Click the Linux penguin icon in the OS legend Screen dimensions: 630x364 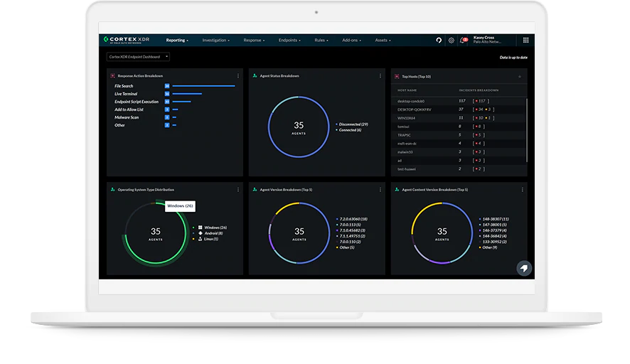point(200,239)
